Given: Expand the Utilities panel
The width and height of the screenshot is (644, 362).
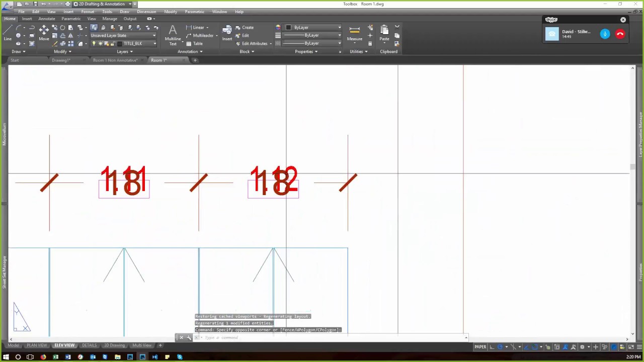Looking at the screenshot, I should click(359, 51).
